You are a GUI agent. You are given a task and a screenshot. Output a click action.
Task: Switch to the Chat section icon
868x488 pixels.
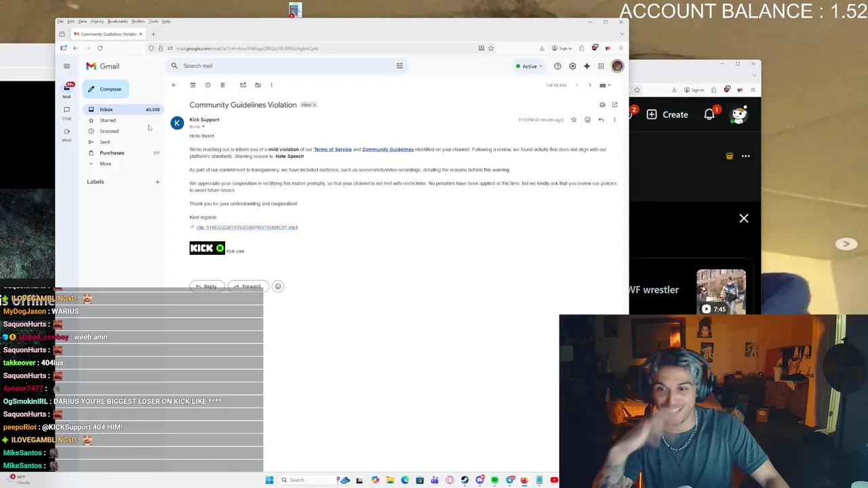click(x=66, y=112)
